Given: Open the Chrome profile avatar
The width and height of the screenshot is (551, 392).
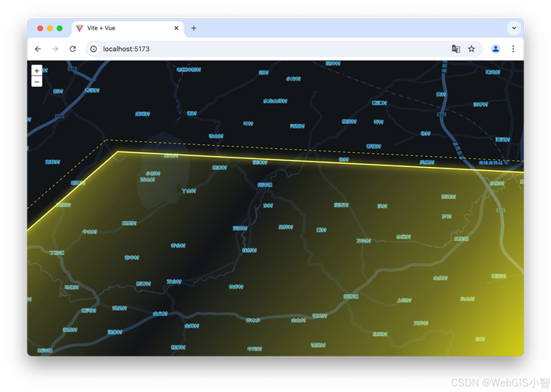Looking at the screenshot, I should click(x=495, y=49).
